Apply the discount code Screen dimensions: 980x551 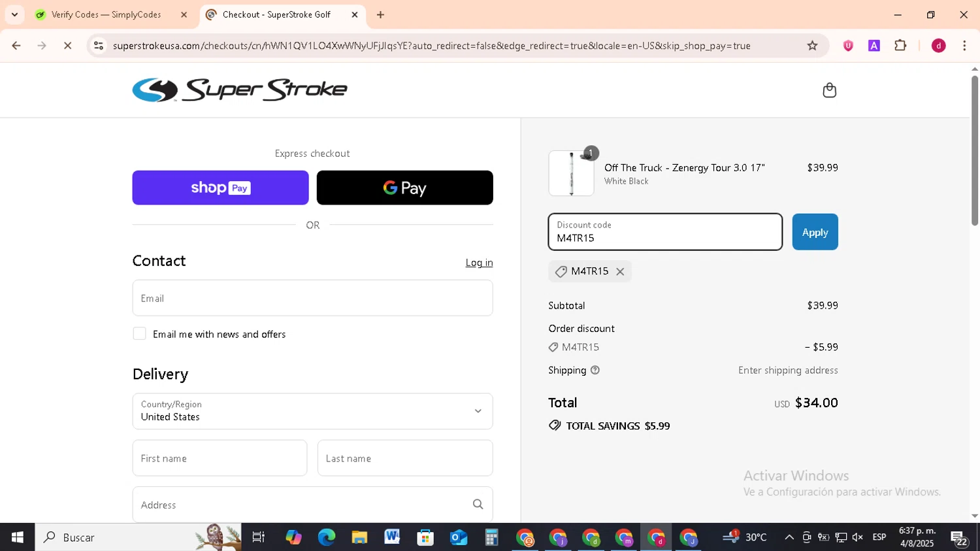pyautogui.click(x=815, y=232)
